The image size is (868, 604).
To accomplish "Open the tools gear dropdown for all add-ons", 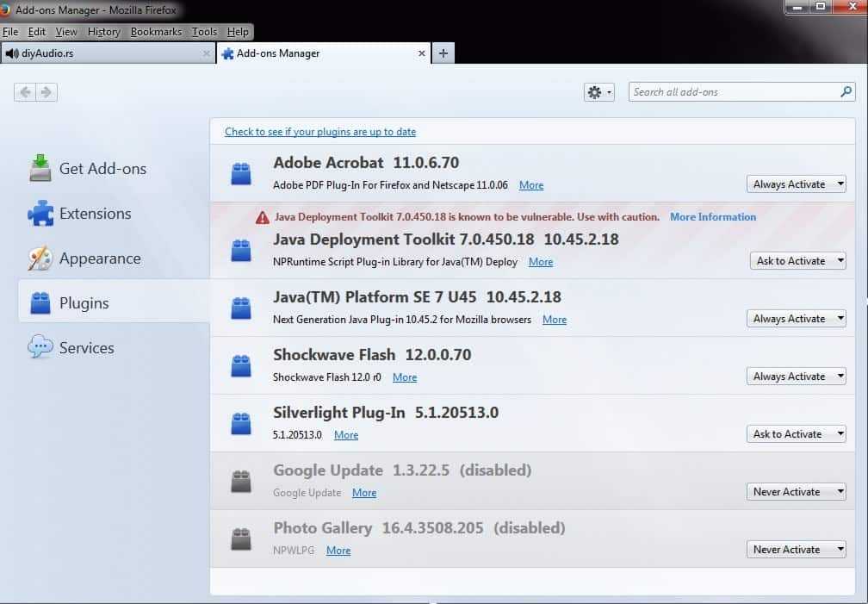I will pyautogui.click(x=599, y=92).
